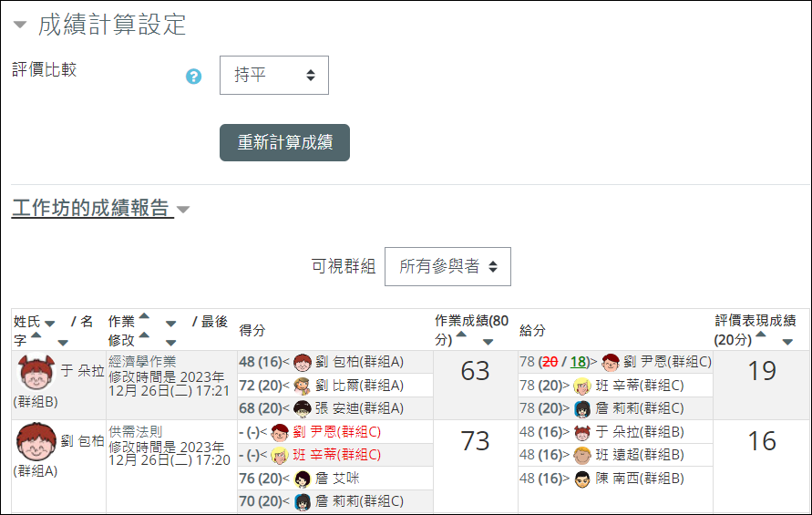Collapse the 成績計算設定 section
Viewport: 812px width, 515px height.
pyautogui.click(x=20, y=25)
